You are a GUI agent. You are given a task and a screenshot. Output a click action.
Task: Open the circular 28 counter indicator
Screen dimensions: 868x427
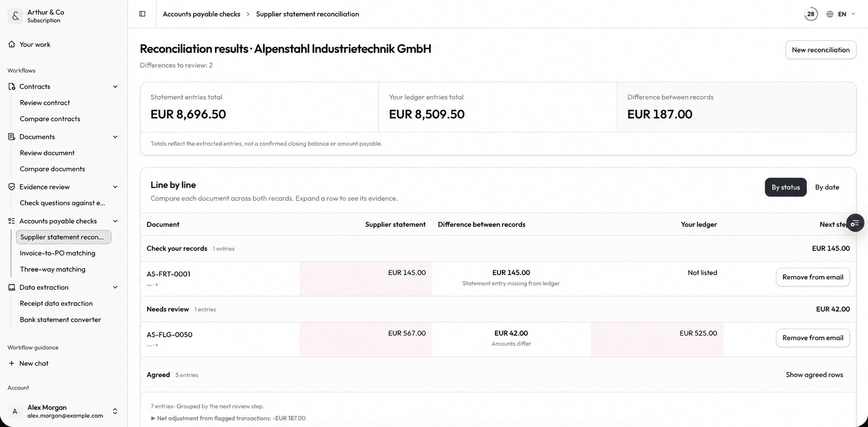[811, 14]
